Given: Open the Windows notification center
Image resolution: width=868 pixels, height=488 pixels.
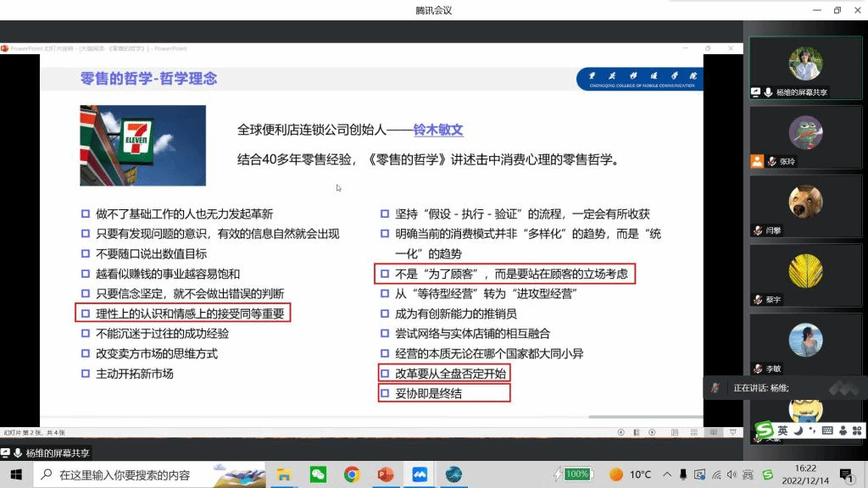Looking at the screenshot, I should pyautogui.click(x=845, y=474).
